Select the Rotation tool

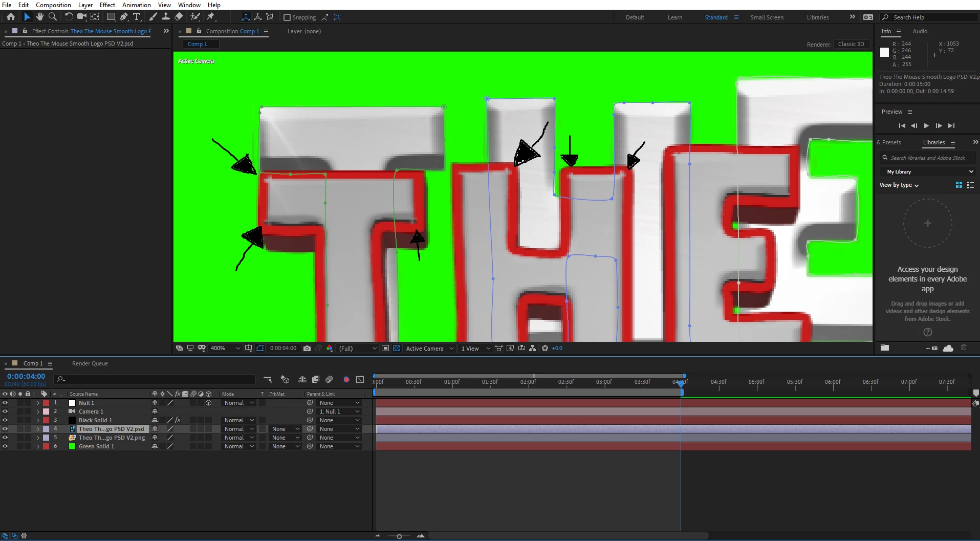pos(69,17)
